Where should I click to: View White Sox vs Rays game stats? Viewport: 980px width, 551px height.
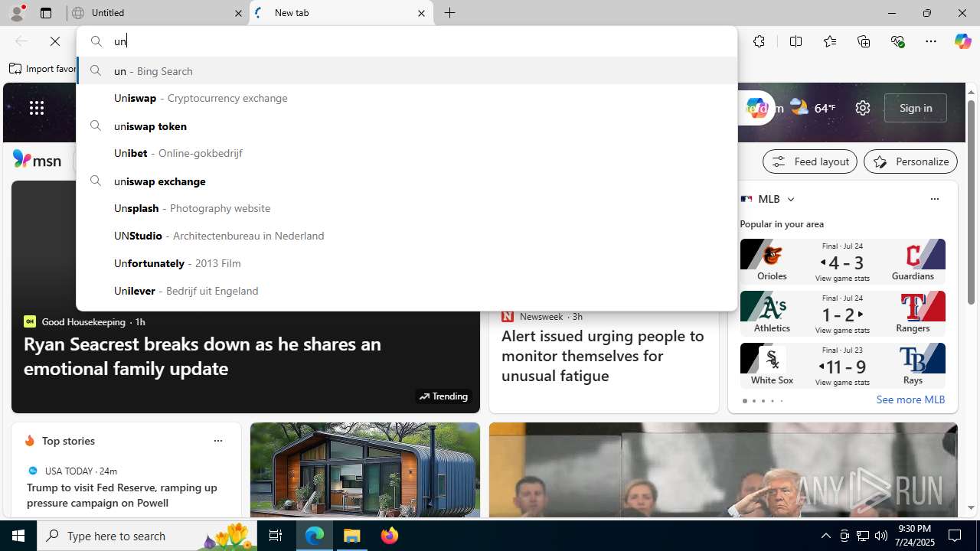tap(842, 365)
